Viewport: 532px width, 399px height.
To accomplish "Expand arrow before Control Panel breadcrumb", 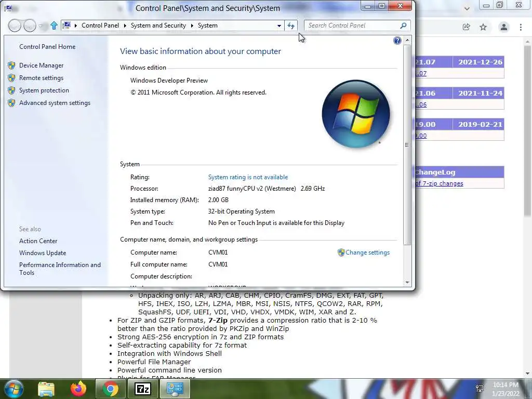I will pos(76,25).
